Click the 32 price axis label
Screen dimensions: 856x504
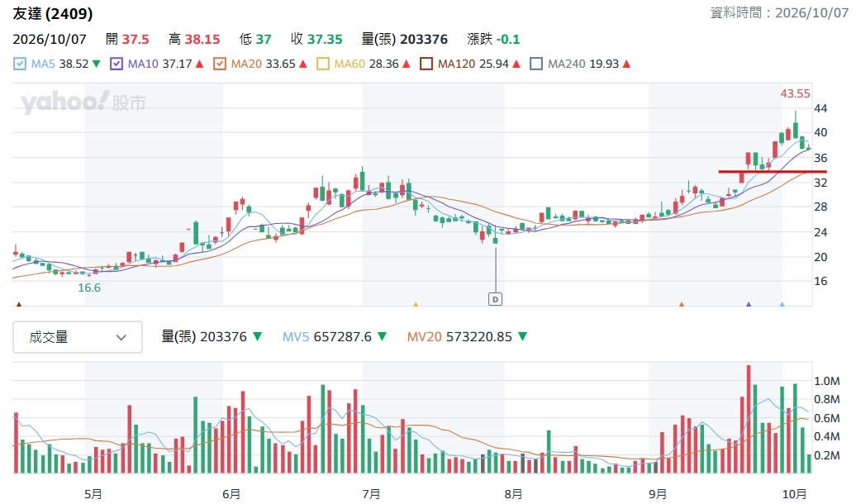point(820,183)
